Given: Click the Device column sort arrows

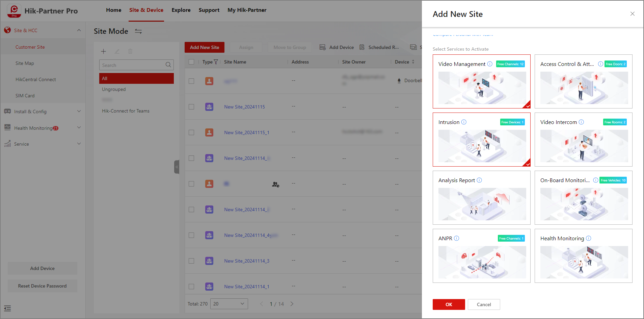Looking at the screenshot, I should (x=413, y=62).
